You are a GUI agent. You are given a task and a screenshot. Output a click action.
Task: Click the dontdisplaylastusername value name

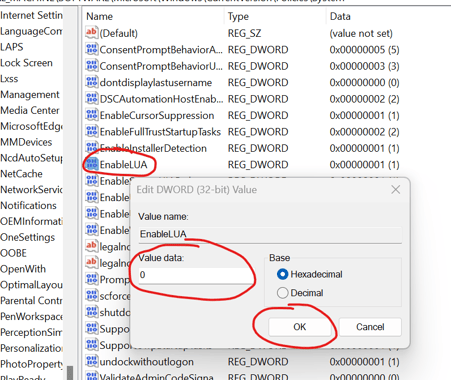click(156, 82)
